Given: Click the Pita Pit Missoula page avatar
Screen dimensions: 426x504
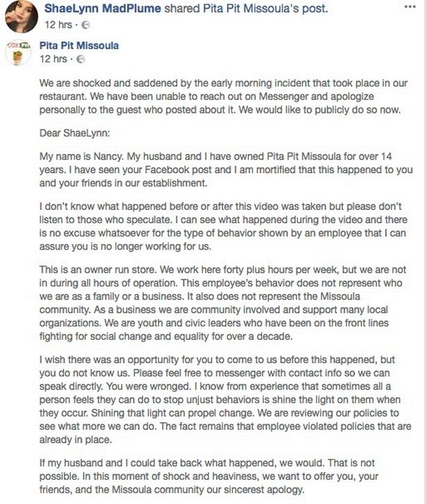Looking at the screenshot, I should (x=20, y=54).
